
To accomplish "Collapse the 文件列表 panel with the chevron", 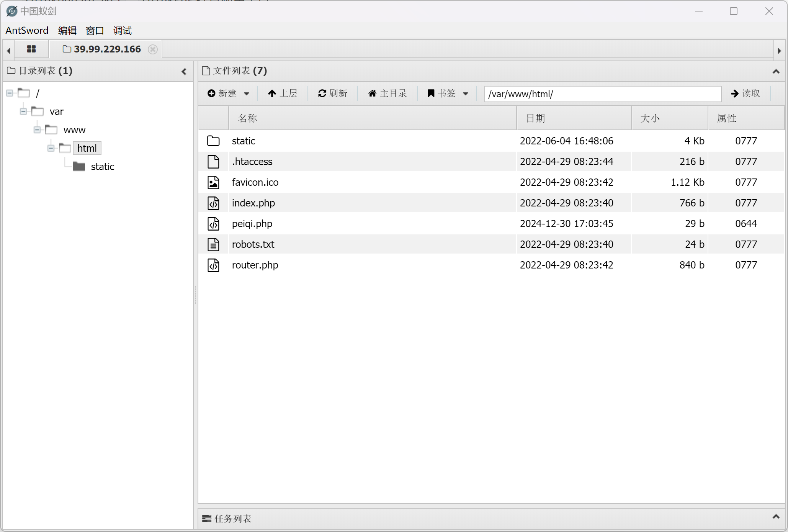I will (776, 71).
